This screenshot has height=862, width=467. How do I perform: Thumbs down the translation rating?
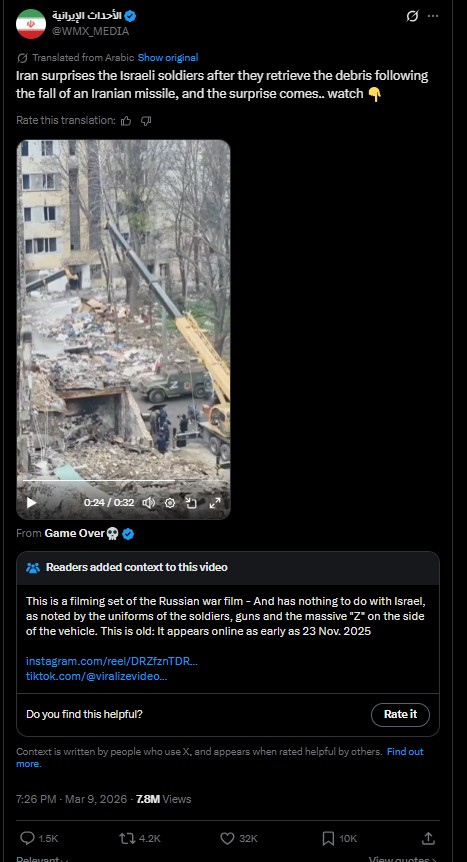pos(146,121)
